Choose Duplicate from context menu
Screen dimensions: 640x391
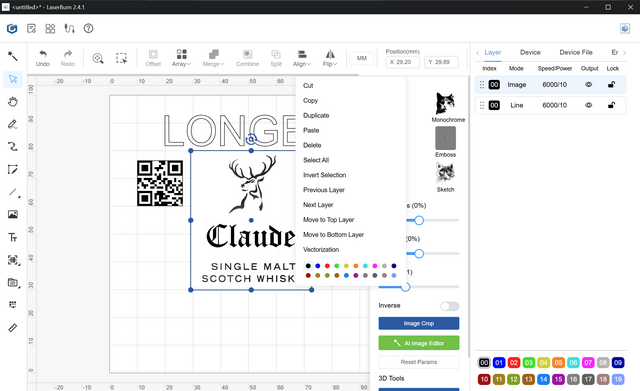[x=316, y=116]
